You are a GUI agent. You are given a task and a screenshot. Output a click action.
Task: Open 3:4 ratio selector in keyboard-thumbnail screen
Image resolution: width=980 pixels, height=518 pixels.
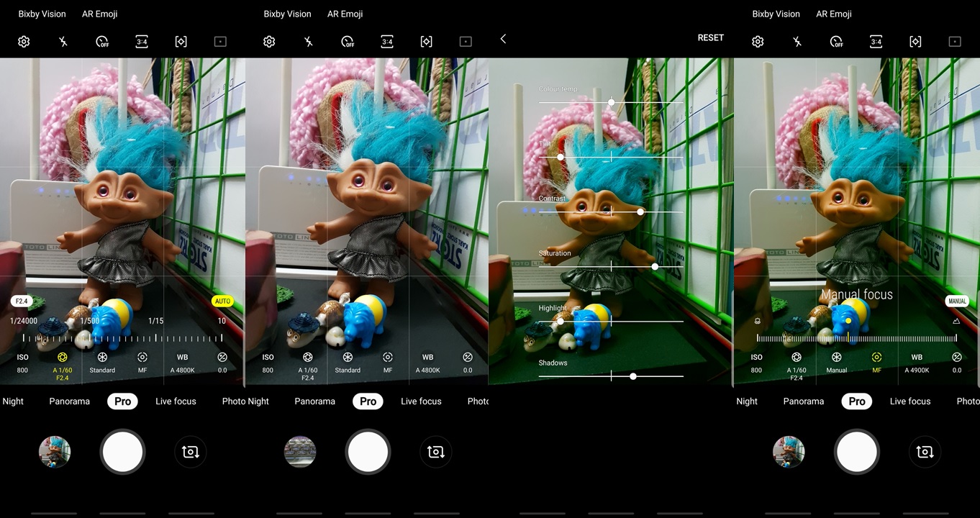pos(387,42)
